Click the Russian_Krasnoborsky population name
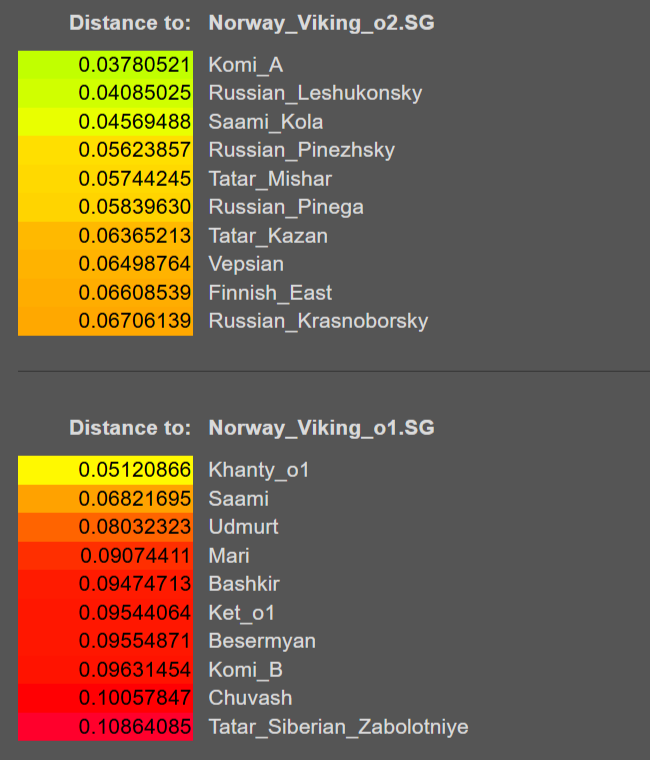 click(x=318, y=321)
